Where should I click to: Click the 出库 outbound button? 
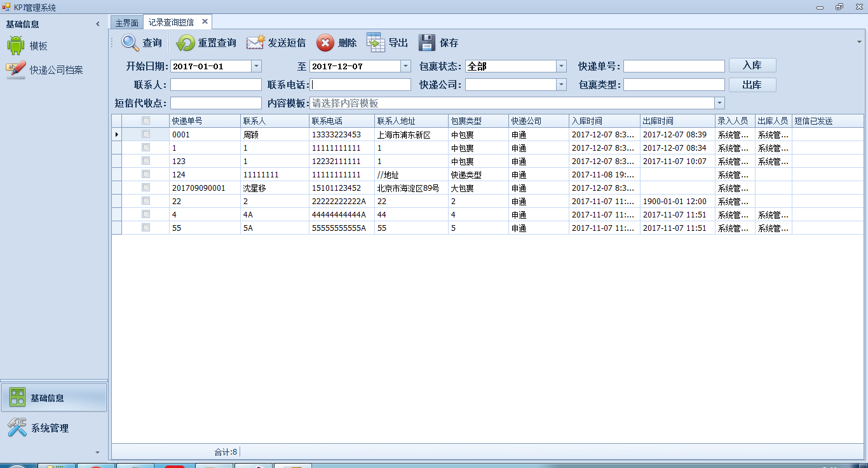tap(752, 85)
